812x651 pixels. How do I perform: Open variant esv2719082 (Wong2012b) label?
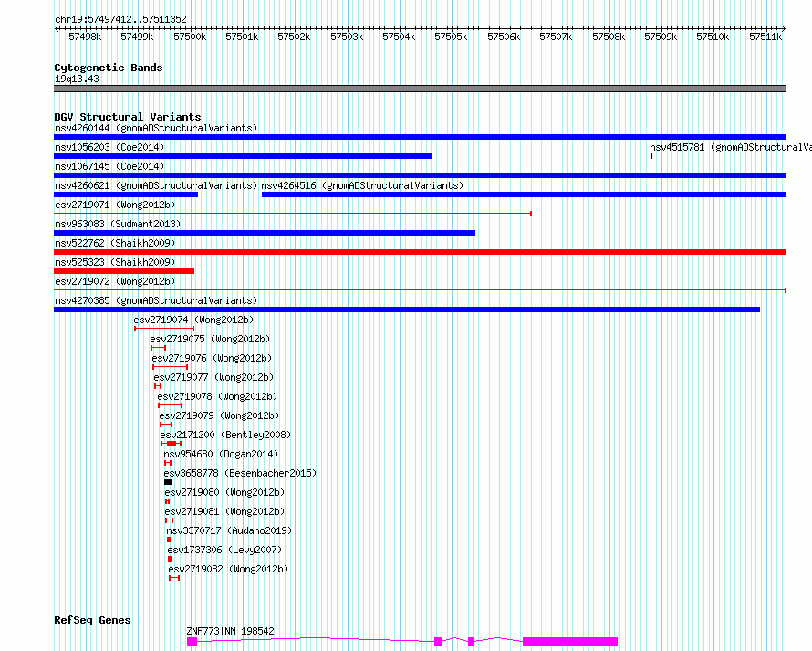pos(228,569)
